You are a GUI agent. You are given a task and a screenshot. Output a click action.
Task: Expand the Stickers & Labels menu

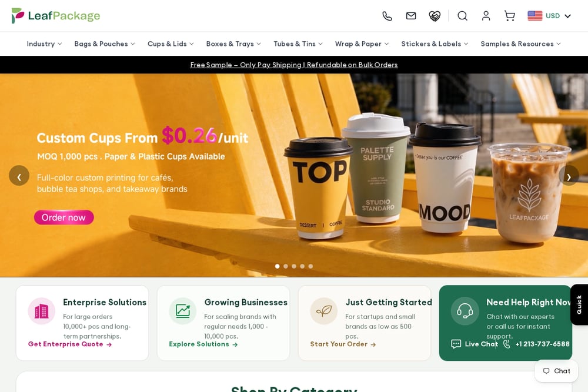435,44
